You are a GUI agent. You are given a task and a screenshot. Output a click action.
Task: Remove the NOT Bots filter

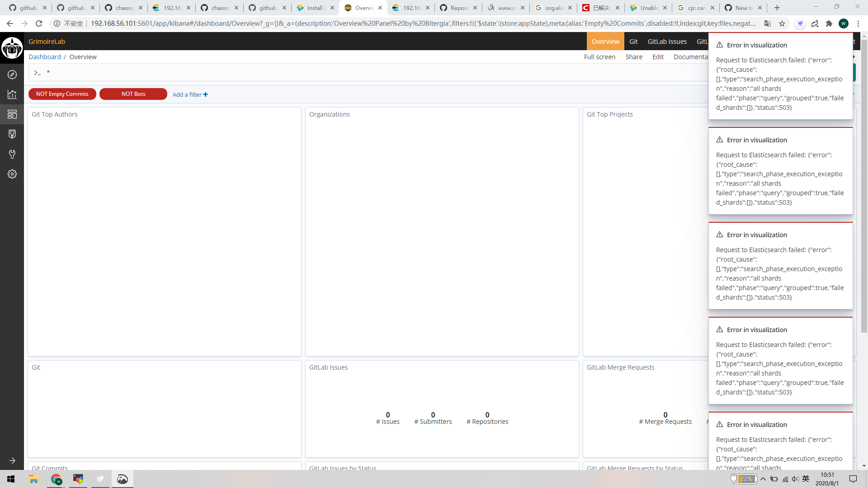click(133, 94)
